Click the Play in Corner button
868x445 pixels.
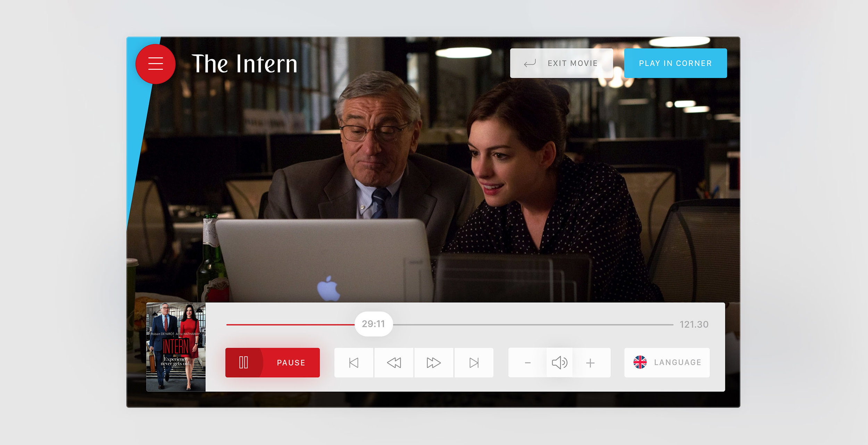tap(675, 63)
